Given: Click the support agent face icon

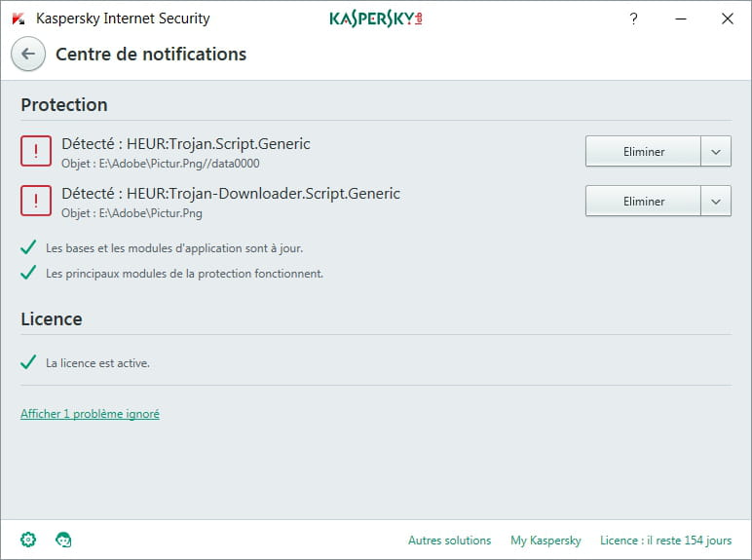Looking at the screenshot, I should coord(64,540).
